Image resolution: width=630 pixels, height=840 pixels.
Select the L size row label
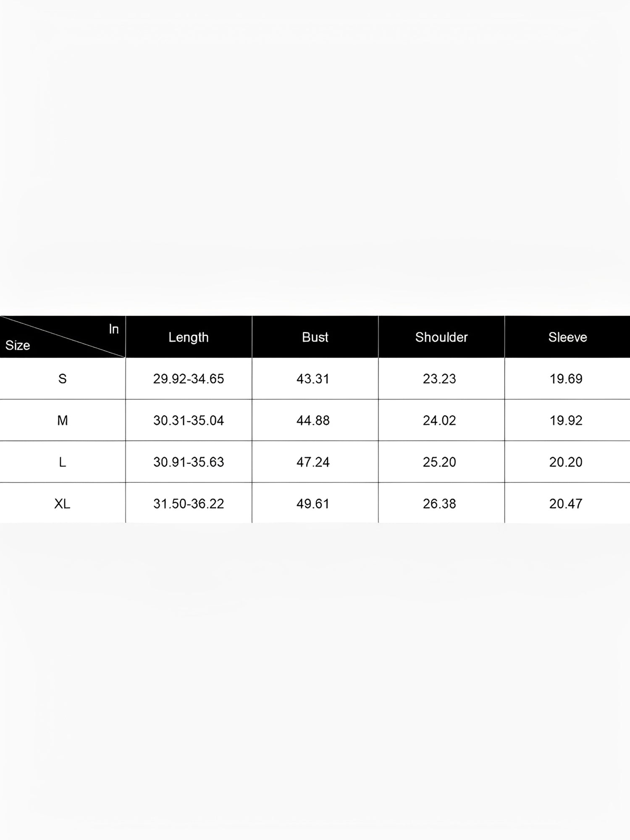[x=63, y=462]
